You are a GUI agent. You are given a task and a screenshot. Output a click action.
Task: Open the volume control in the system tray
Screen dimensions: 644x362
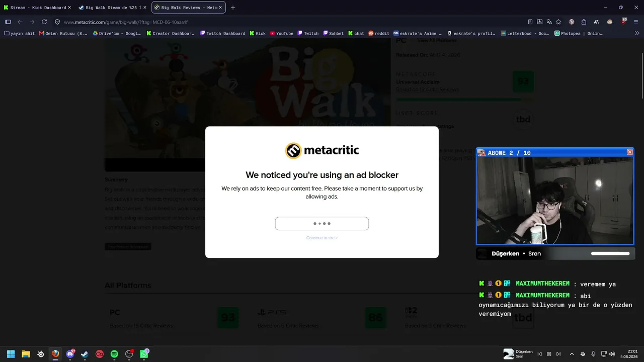click(612, 354)
